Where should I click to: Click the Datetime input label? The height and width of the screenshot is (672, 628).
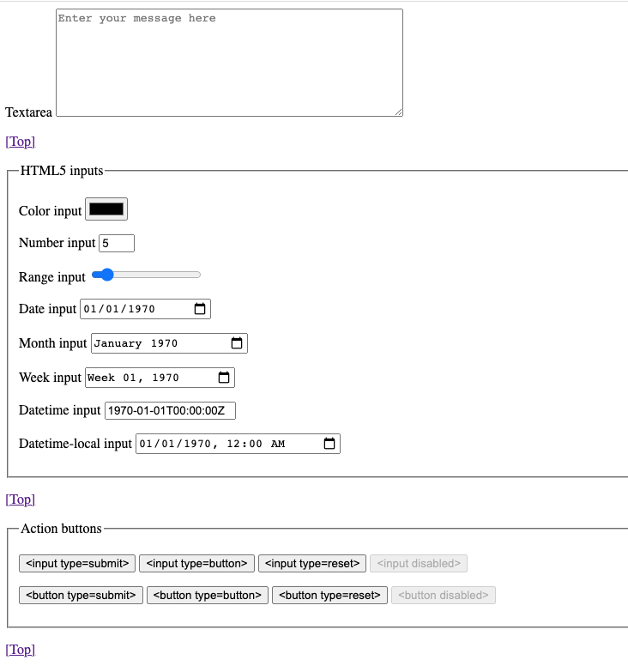tap(59, 410)
